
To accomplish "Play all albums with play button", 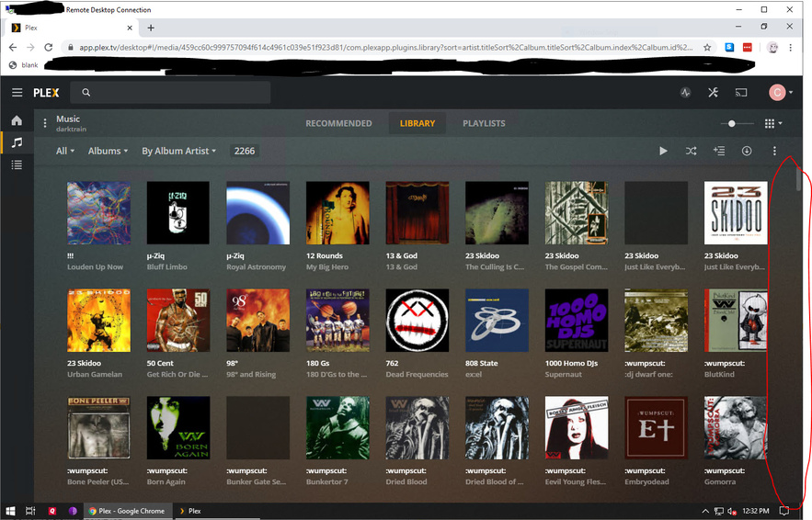I will [663, 151].
